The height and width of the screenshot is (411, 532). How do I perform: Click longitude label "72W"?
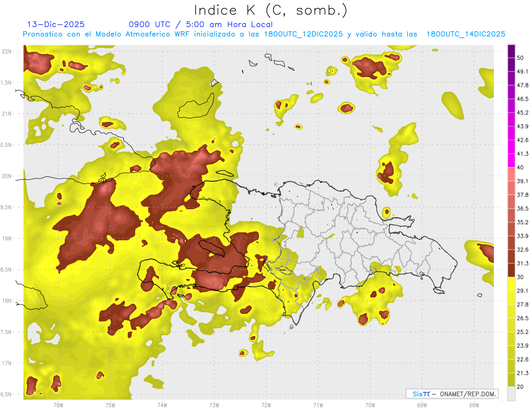pyautogui.click(x=266, y=405)
